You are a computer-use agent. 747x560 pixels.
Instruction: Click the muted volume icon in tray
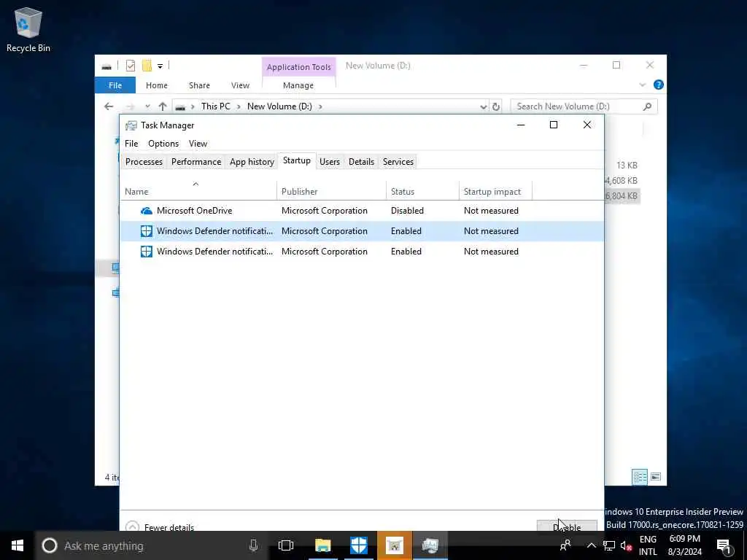pyautogui.click(x=626, y=545)
